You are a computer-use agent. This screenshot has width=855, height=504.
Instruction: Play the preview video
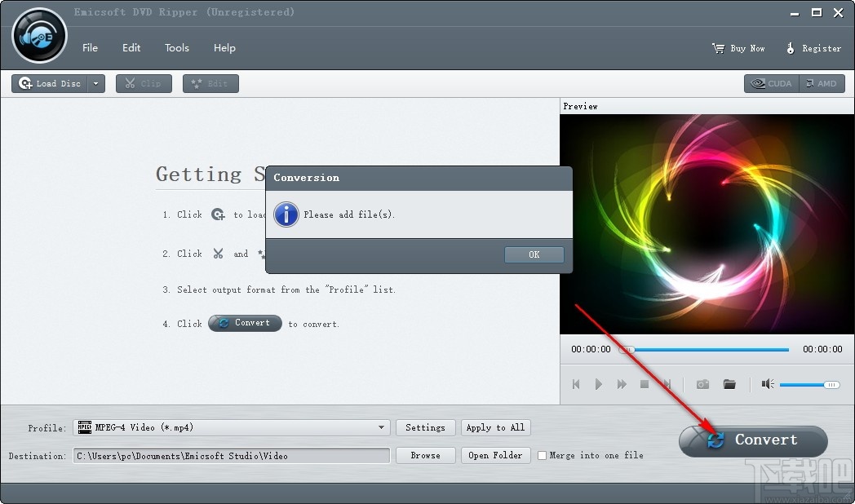coord(599,384)
